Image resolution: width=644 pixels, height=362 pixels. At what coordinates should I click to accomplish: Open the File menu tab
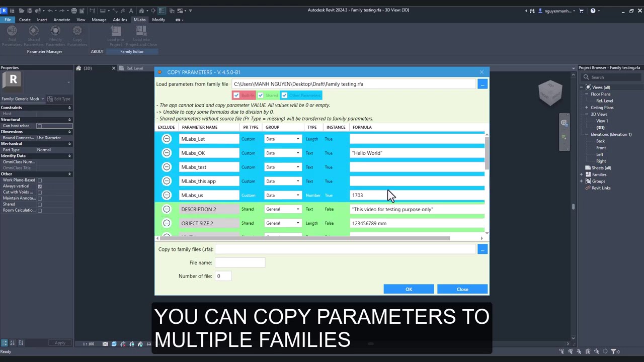pyautogui.click(x=8, y=20)
